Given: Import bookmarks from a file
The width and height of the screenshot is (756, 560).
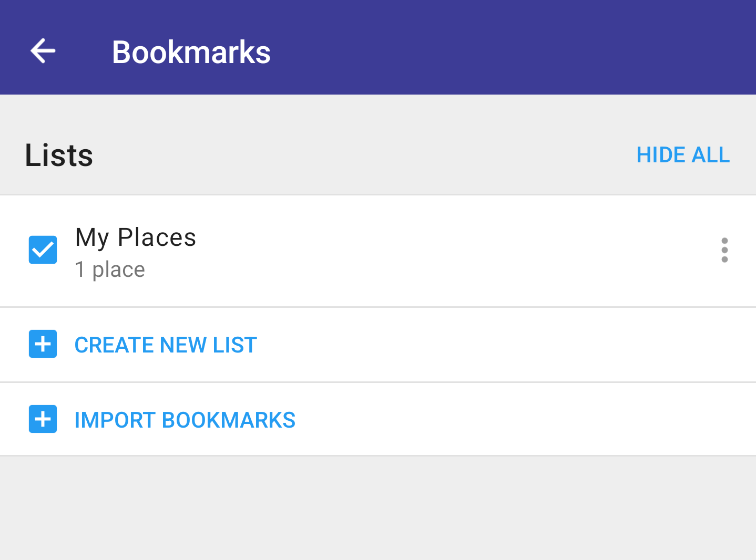Looking at the screenshot, I should (378, 419).
